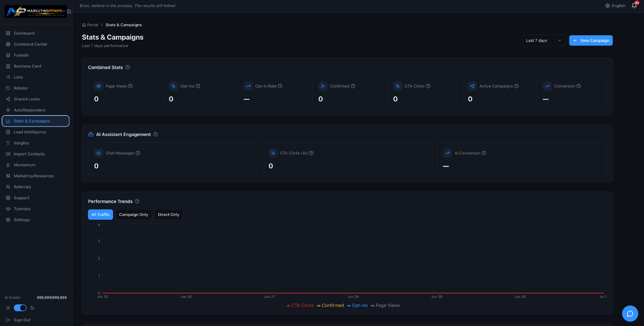Switch to Campaign Only tab
Image resolution: width=644 pixels, height=326 pixels.
(x=133, y=215)
